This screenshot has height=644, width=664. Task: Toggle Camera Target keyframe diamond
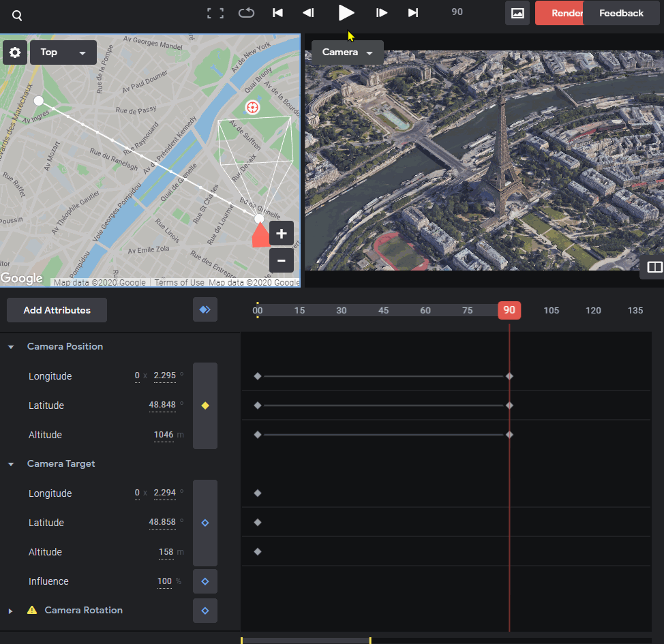(x=205, y=523)
